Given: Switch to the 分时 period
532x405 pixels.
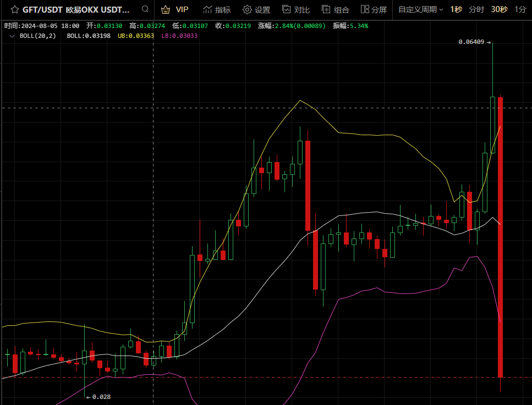Looking at the screenshot, I should 476,9.
